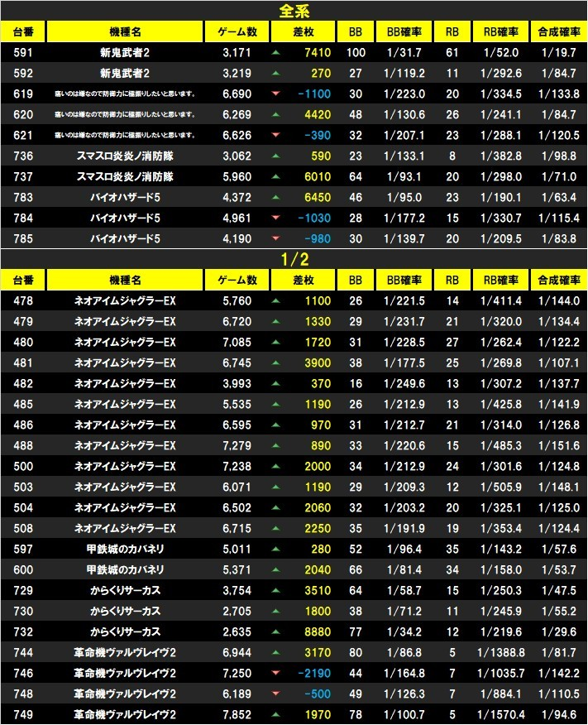
Task: Click 1/505.9 RB probability in row 503
Action: 500,487
